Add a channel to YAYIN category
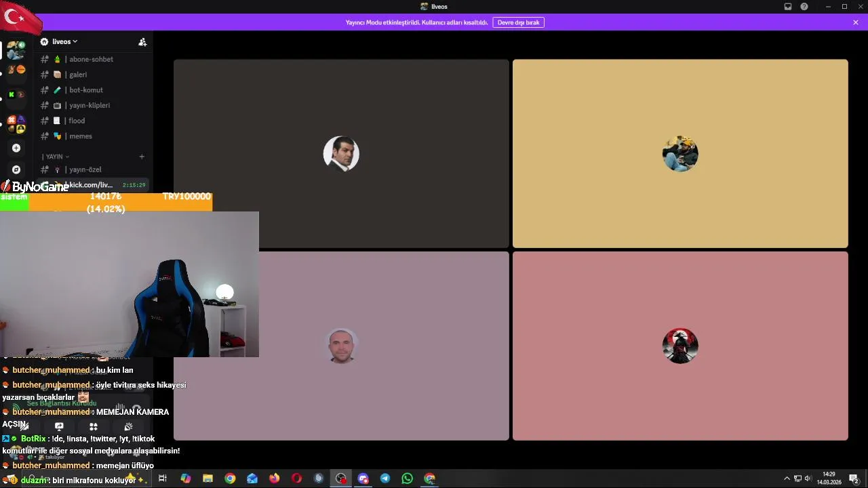Viewport: 868px width, 488px height. click(142, 157)
